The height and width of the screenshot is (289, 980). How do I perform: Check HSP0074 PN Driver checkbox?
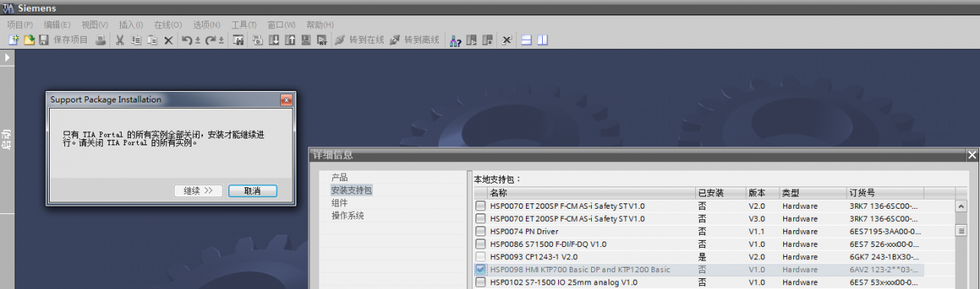tap(481, 231)
